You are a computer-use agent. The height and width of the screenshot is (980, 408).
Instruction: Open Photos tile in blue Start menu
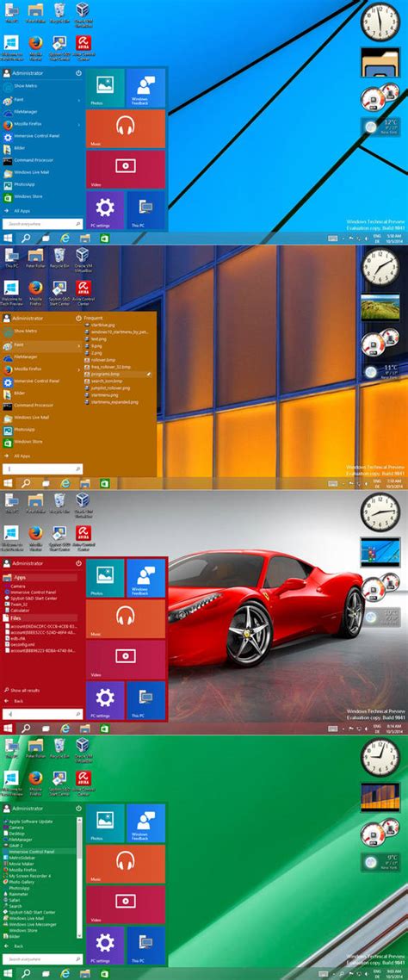point(105,88)
